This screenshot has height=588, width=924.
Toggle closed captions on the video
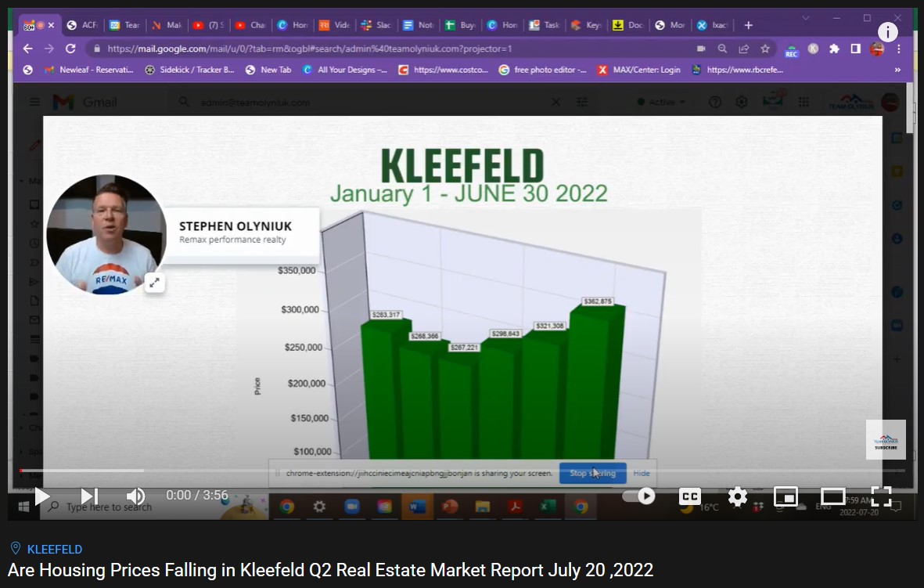pyautogui.click(x=689, y=496)
